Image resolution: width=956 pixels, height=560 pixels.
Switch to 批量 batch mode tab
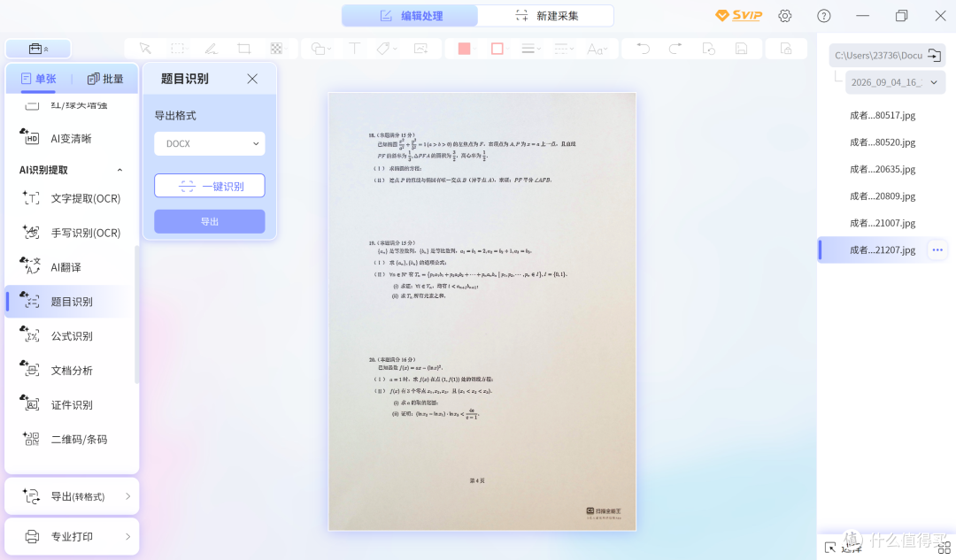(x=105, y=79)
